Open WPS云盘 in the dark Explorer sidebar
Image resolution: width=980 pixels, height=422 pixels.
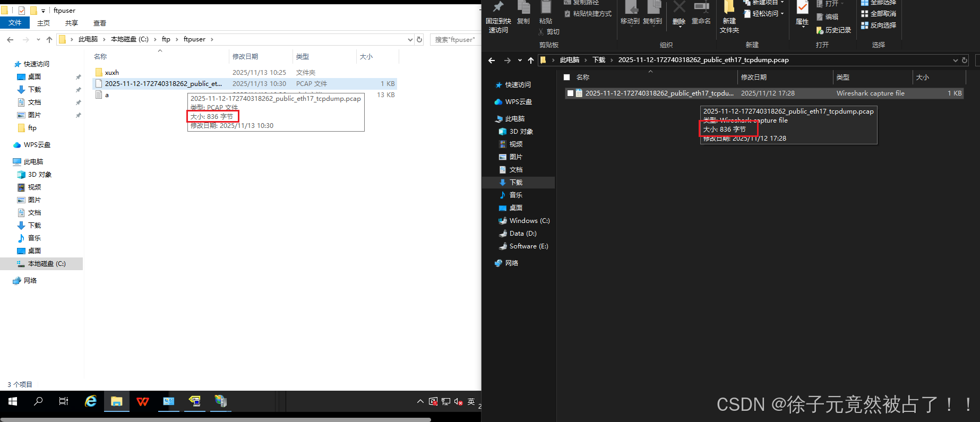[x=518, y=102]
